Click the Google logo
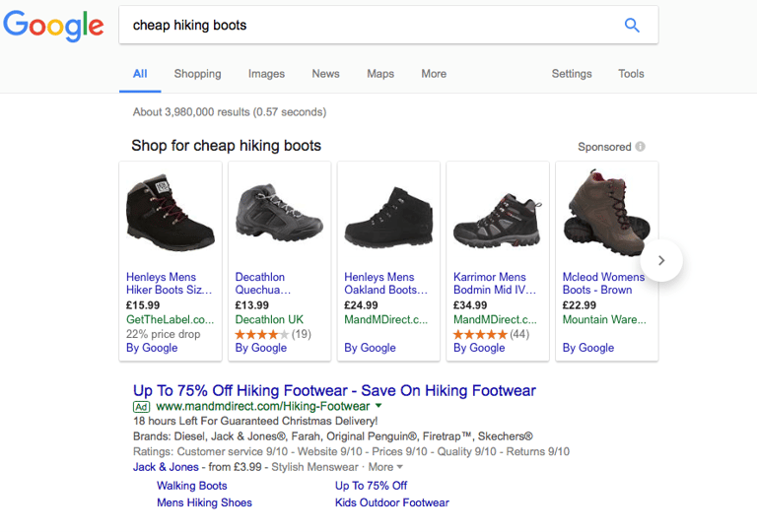The image size is (757, 532). click(x=53, y=26)
